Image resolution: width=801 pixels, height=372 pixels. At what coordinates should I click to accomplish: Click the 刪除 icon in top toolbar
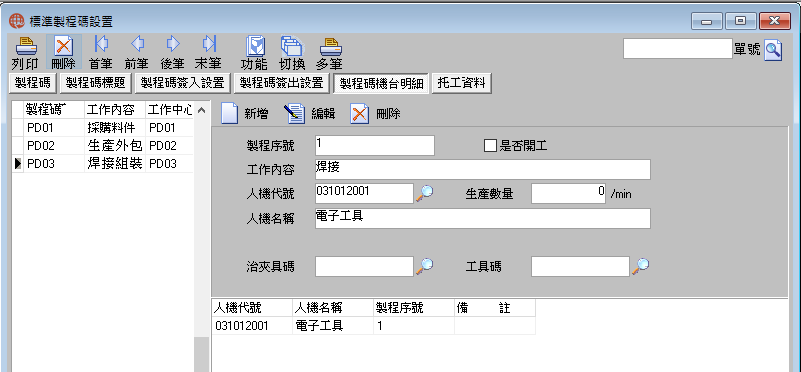[64, 46]
